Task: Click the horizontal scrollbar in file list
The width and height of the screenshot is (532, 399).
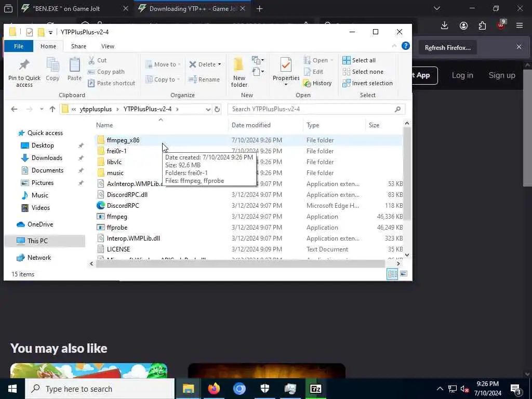Action: click(x=240, y=263)
